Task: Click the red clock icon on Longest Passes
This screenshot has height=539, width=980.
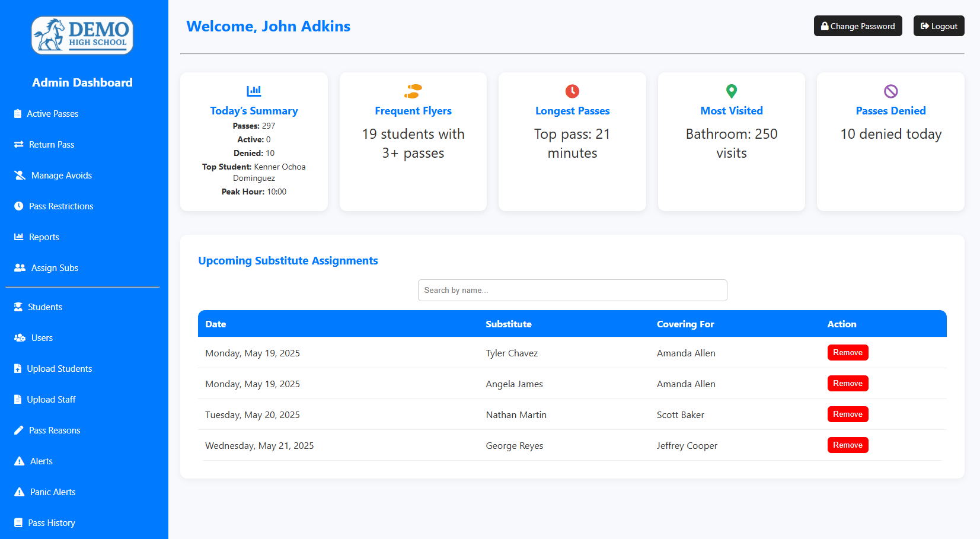Action: [572, 91]
